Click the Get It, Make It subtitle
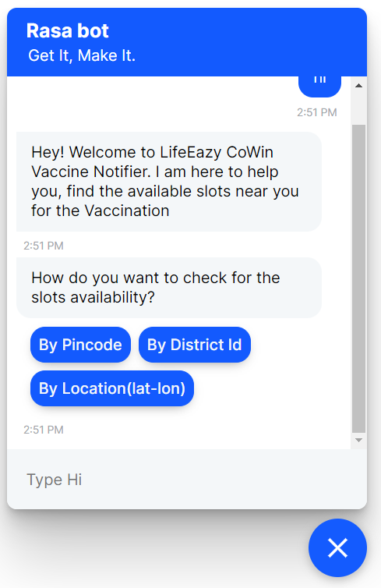This screenshot has width=381, height=588. tap(82, 55)
